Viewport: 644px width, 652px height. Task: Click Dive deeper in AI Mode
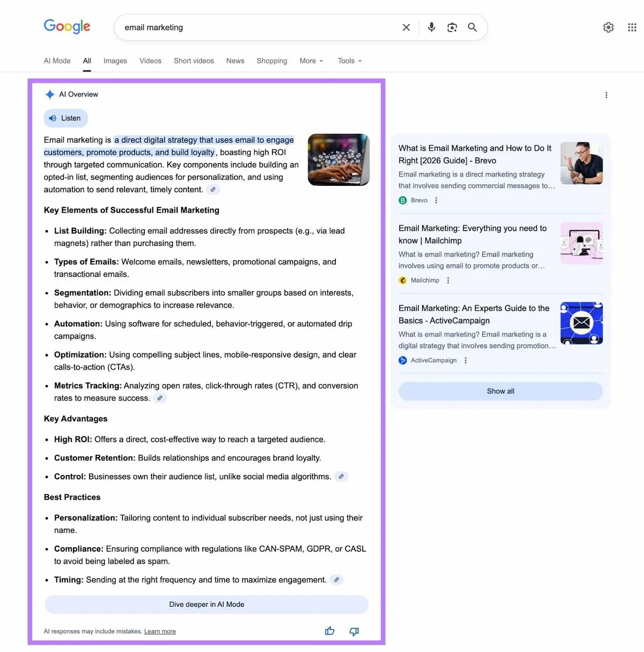pyautogui.click(x=207, y=604)
